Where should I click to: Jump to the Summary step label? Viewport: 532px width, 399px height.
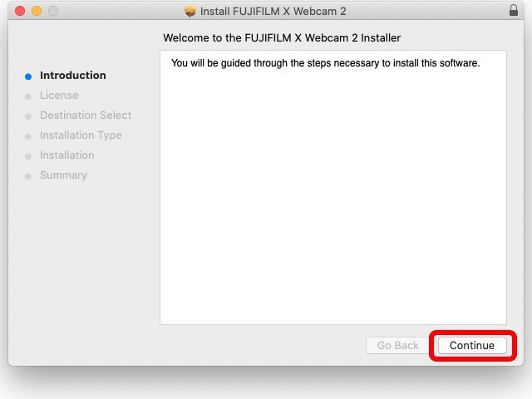point(63,175)
